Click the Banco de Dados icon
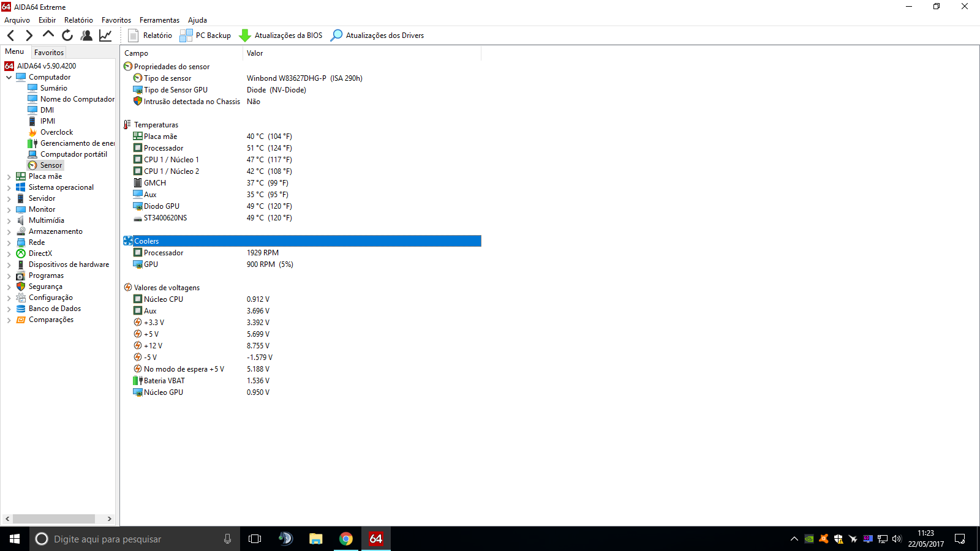Viewport: 980px width, 551px height. (x=21, y=309)
